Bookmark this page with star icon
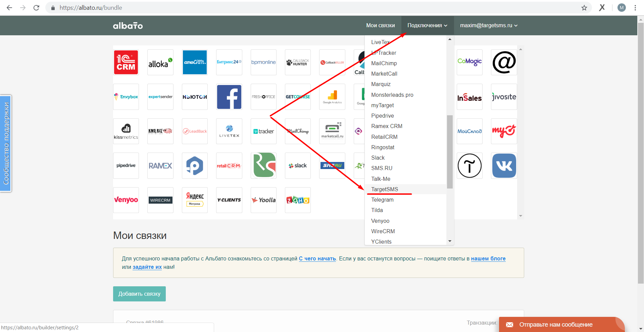The width and height of the screenshot is (644, 332). click(584, 8)
